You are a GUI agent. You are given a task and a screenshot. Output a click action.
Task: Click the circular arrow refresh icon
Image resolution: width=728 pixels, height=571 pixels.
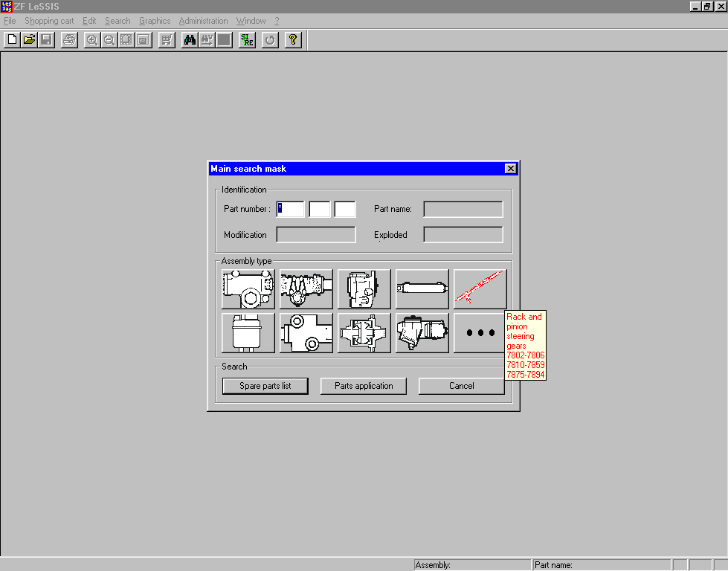coord(270,40)
